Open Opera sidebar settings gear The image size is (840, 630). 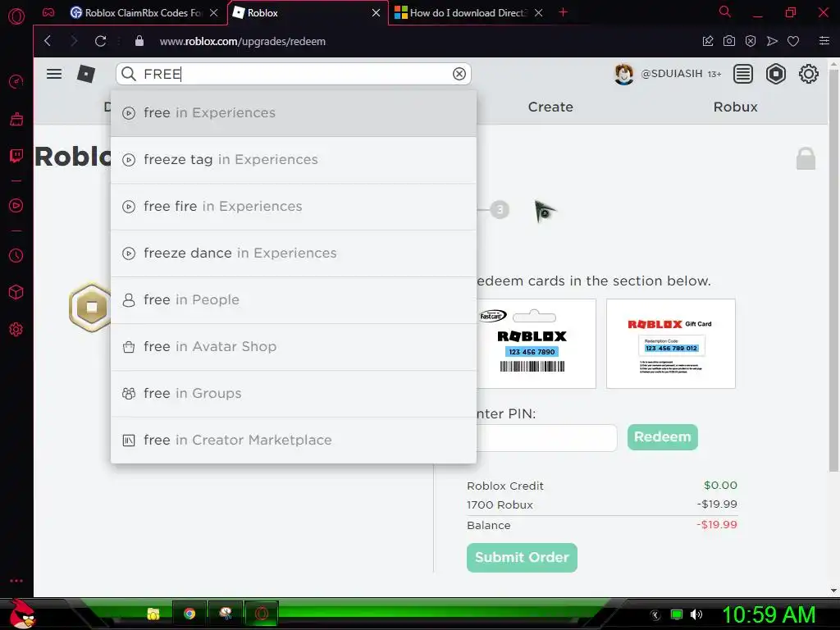[16, 330]
